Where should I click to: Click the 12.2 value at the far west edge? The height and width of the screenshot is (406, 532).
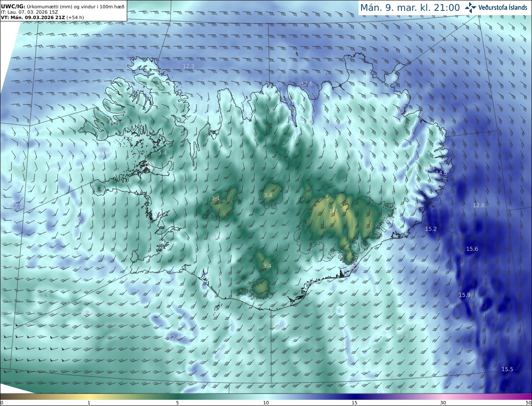(x=17, y=206)
